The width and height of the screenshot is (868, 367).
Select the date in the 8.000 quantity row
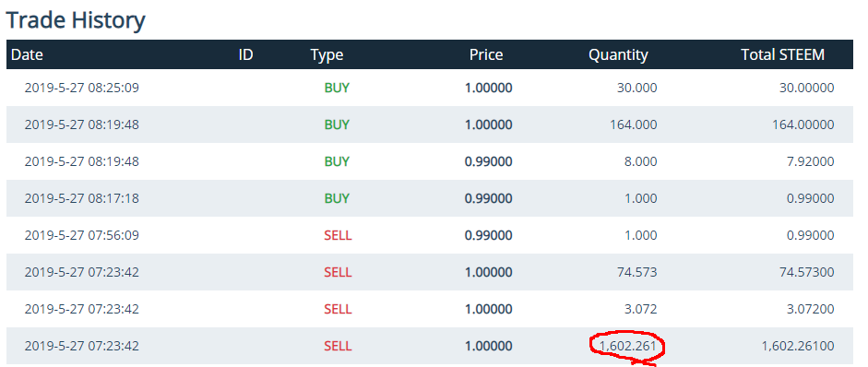click(82, 161)
